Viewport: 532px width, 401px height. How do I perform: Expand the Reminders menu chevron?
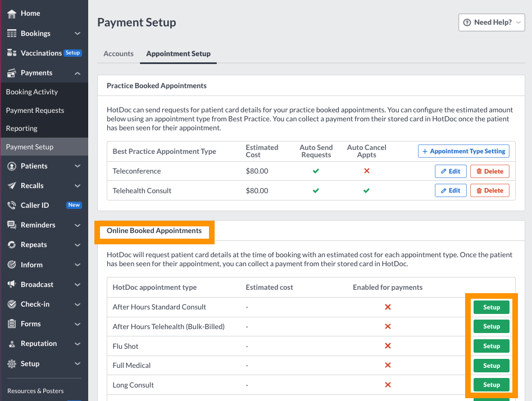(78, 225)
